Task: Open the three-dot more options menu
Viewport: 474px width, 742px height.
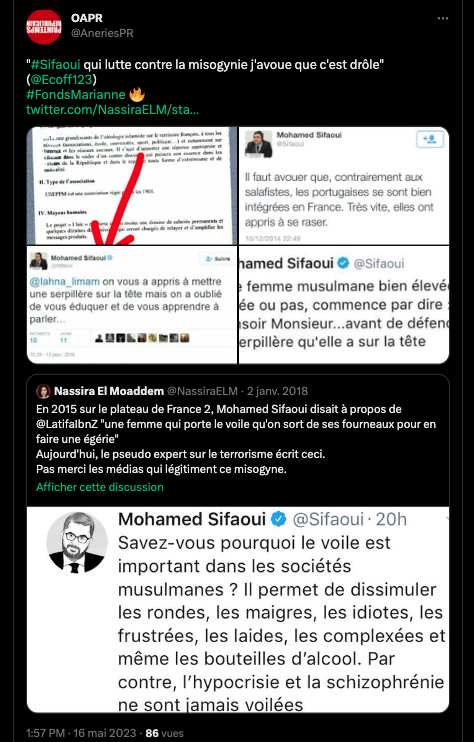Action: 443,18
